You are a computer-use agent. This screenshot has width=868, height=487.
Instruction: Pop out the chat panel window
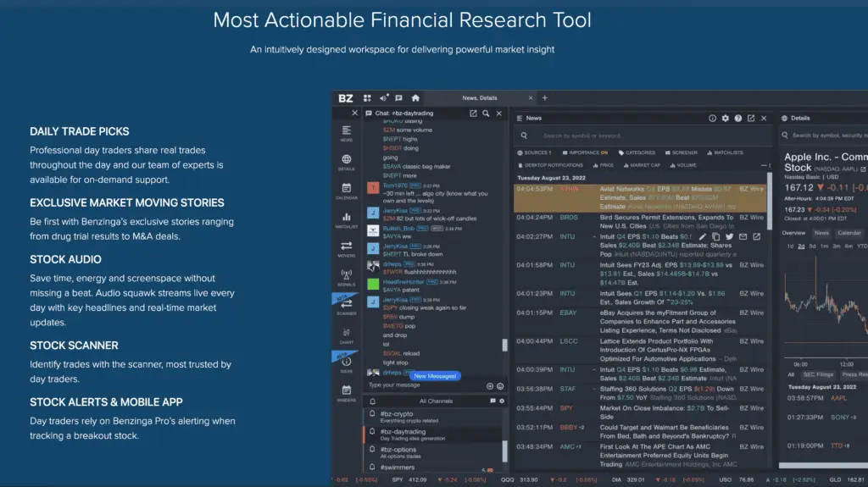click(473, 113)
